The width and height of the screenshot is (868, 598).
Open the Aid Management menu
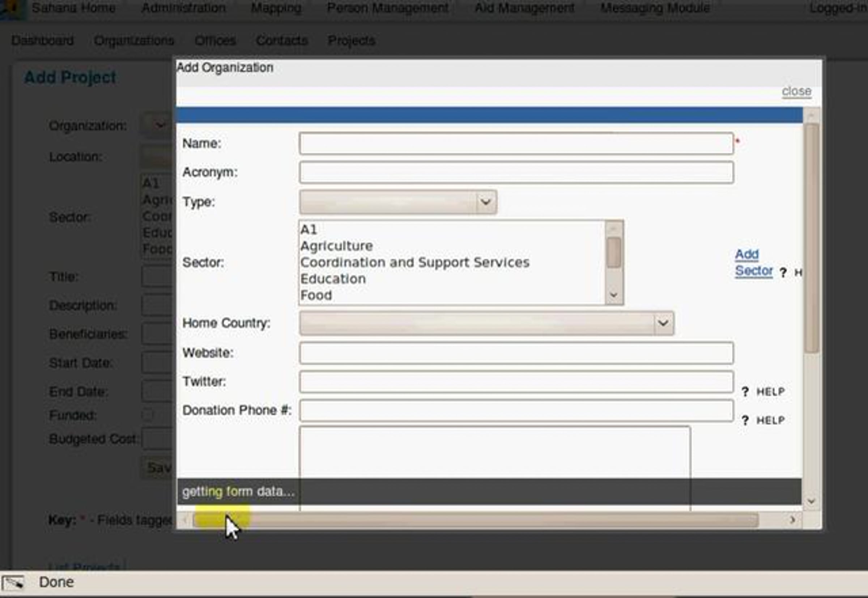(x=524, y=8)
